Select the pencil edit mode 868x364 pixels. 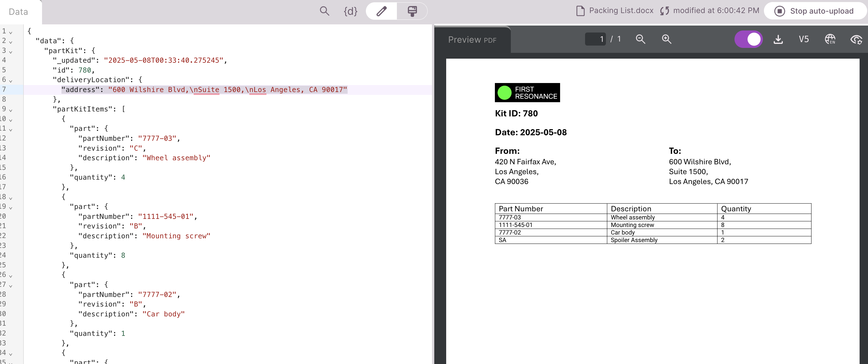[x=382, y=11]
